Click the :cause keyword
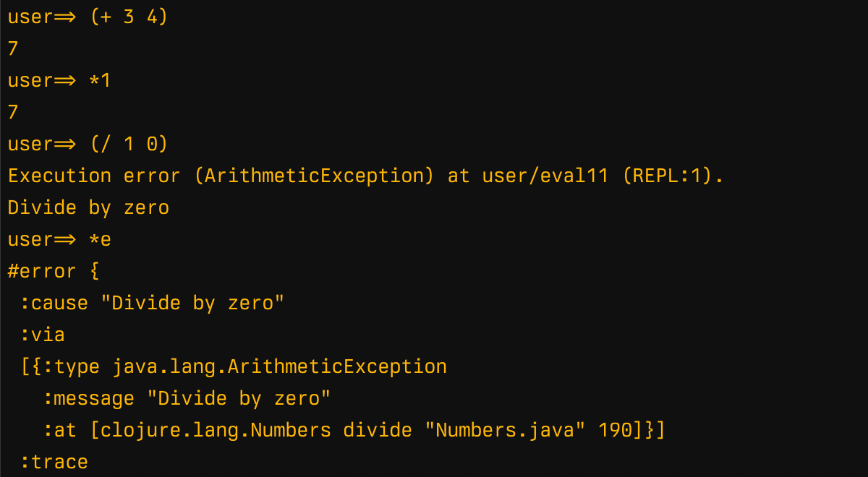 (x=54, y=303)
